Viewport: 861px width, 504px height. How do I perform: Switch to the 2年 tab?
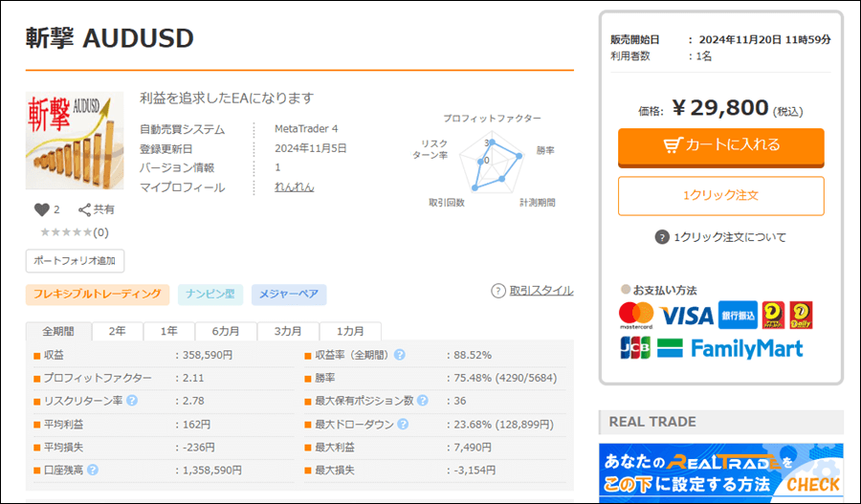pos(117,331)
